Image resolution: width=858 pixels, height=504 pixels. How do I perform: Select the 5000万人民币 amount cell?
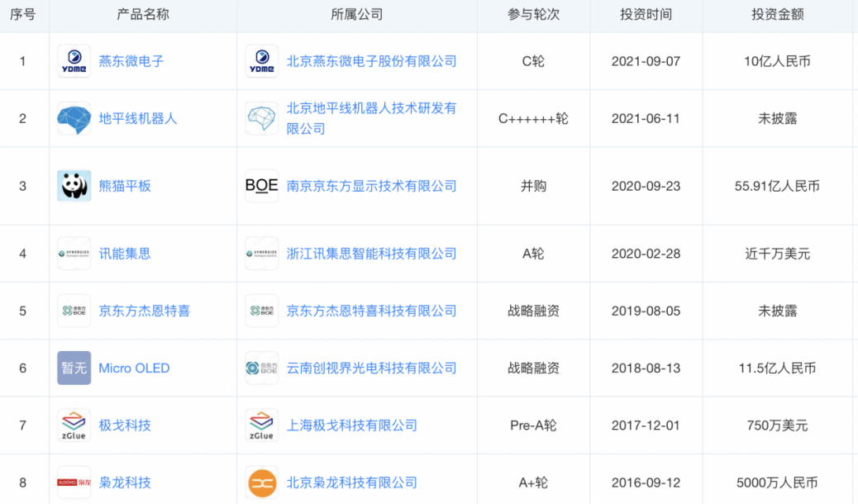point(778,483)
